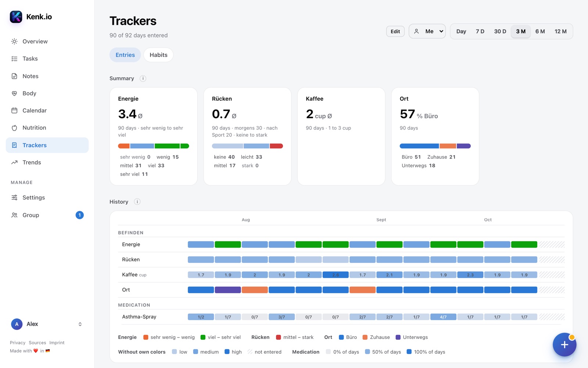Click the Büro blue legend swatch

coord(341,337)
